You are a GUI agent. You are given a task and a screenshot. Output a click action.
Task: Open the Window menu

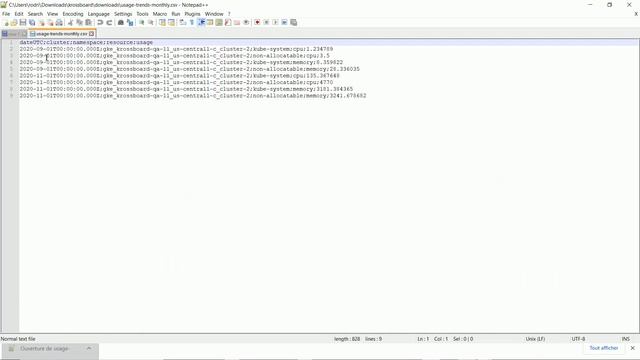pyautogui.click(x=214, y=14)
